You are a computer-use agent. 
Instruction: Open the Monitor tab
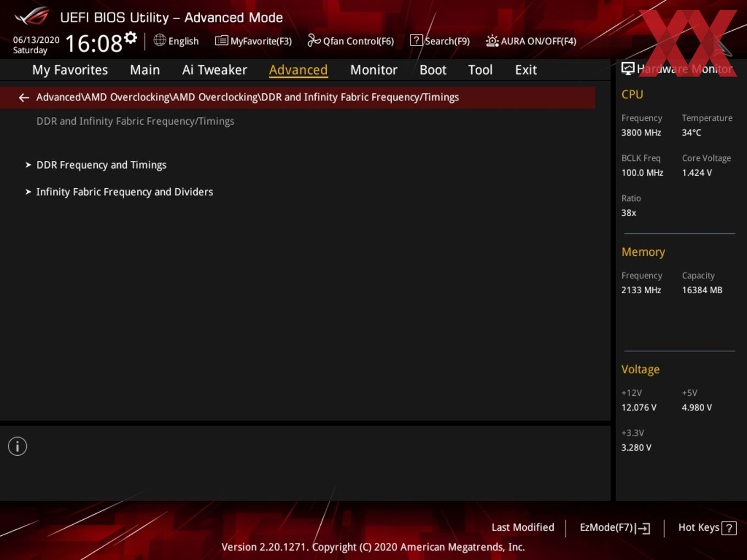coord(374,70)
